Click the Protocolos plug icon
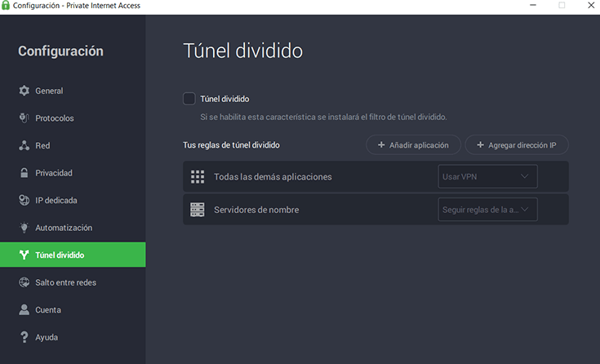 (24, 118)
